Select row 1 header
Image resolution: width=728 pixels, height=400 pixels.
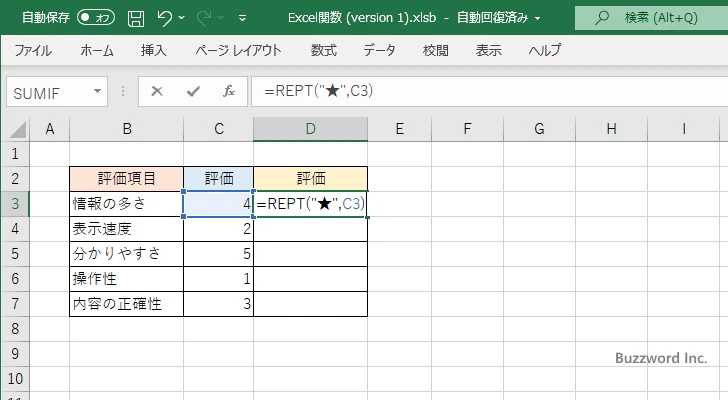(15, 154)
